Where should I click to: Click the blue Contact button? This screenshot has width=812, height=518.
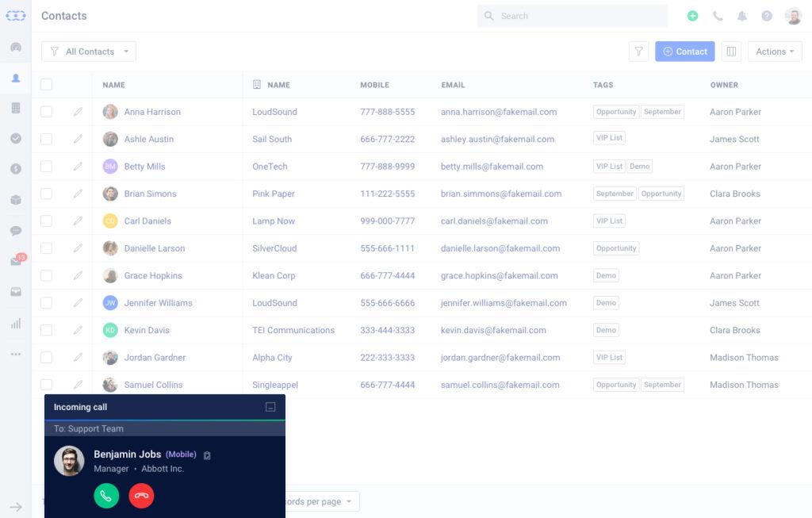[x=684, y=52]
